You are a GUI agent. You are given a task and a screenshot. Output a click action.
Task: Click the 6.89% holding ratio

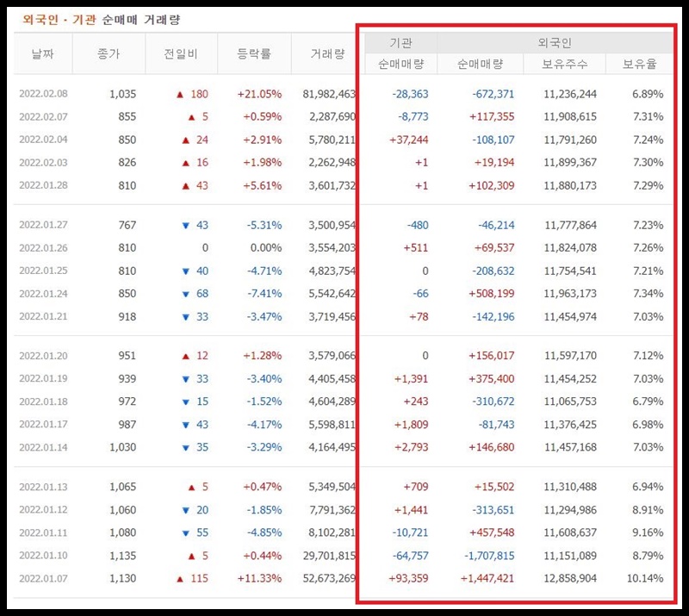coord(648,94)
